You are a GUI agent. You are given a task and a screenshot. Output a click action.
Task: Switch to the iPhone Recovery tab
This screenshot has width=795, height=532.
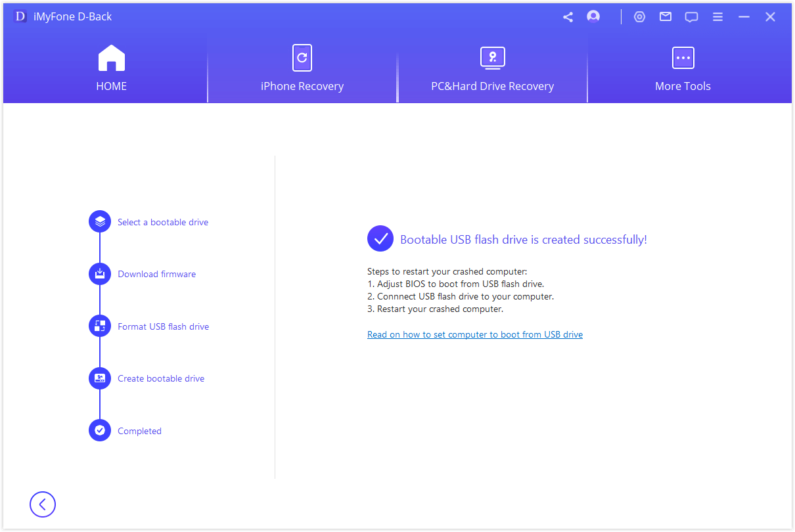click(x=302, y=68)
